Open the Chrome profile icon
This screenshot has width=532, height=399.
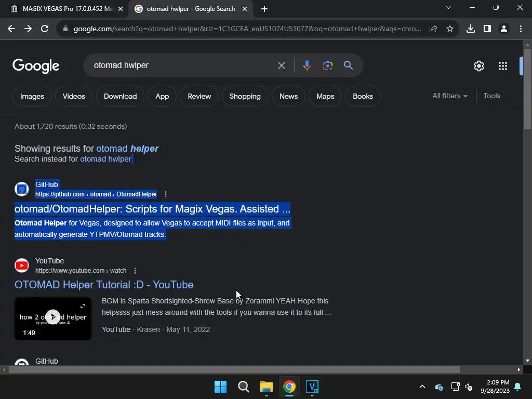point(504,29)
